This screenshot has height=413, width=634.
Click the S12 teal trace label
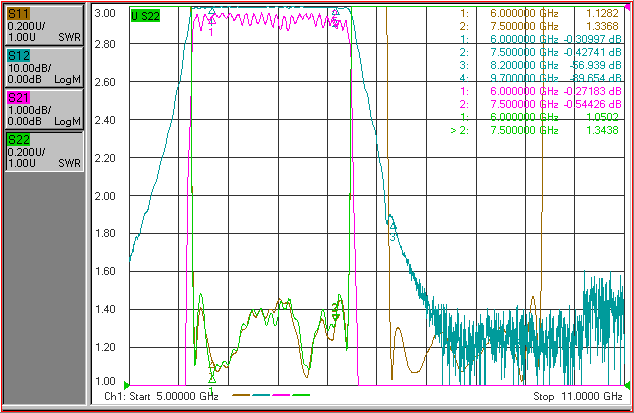(x=19, y=55)
